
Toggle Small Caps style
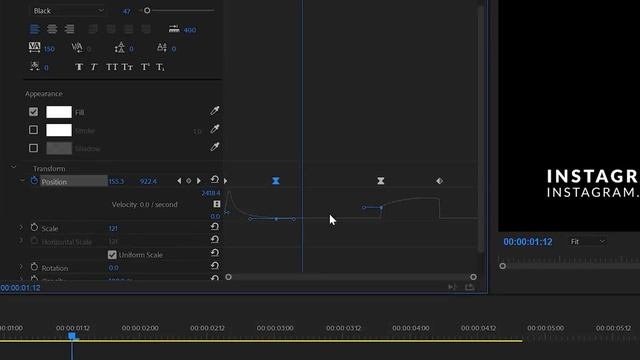(127, 67)
